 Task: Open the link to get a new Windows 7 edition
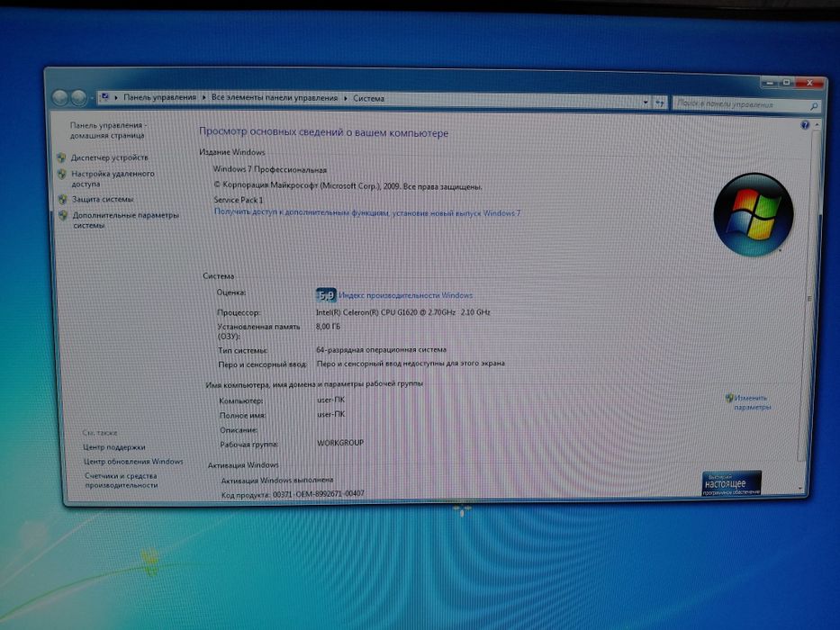(x=367, y=212)
